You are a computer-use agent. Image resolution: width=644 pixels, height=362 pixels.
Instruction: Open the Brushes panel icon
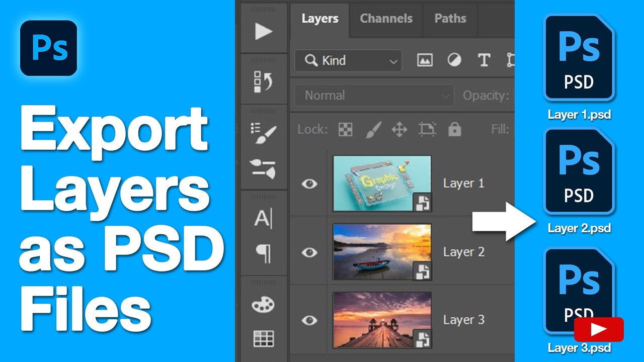[264, 168]
